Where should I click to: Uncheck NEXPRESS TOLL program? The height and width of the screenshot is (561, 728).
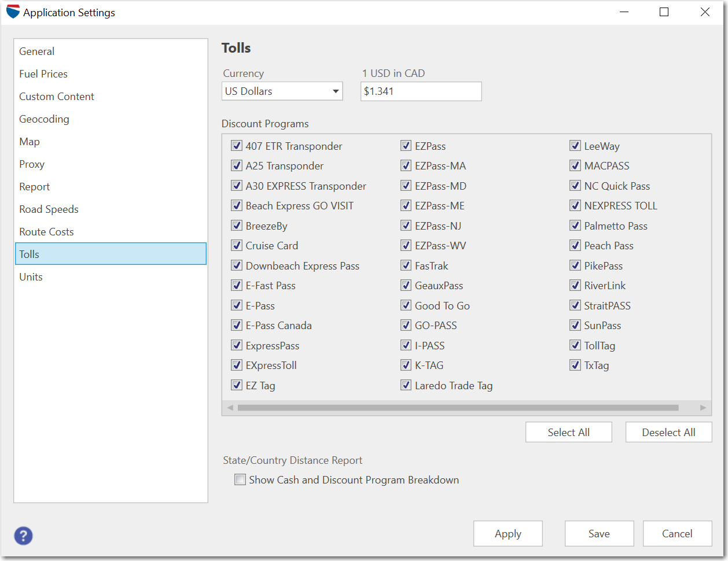point(575,206)
